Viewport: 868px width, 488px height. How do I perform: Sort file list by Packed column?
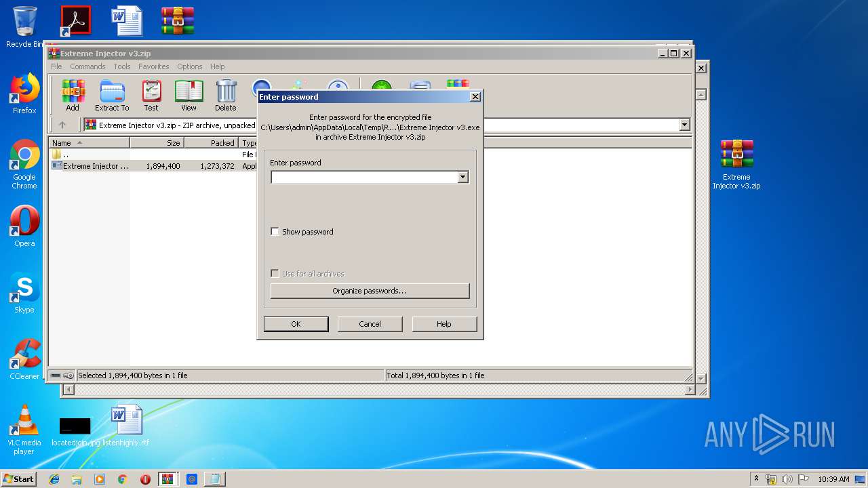click(x=211, y=143)
